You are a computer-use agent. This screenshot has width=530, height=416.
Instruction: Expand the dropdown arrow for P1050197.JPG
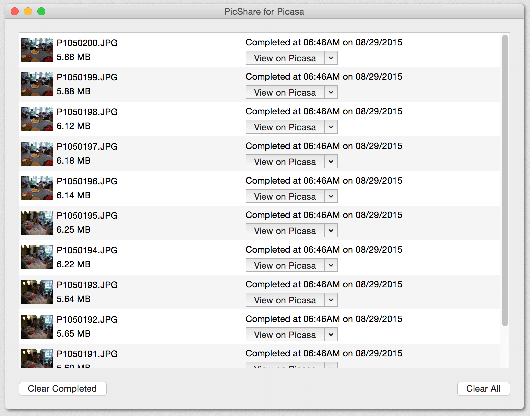pos(331,162)
